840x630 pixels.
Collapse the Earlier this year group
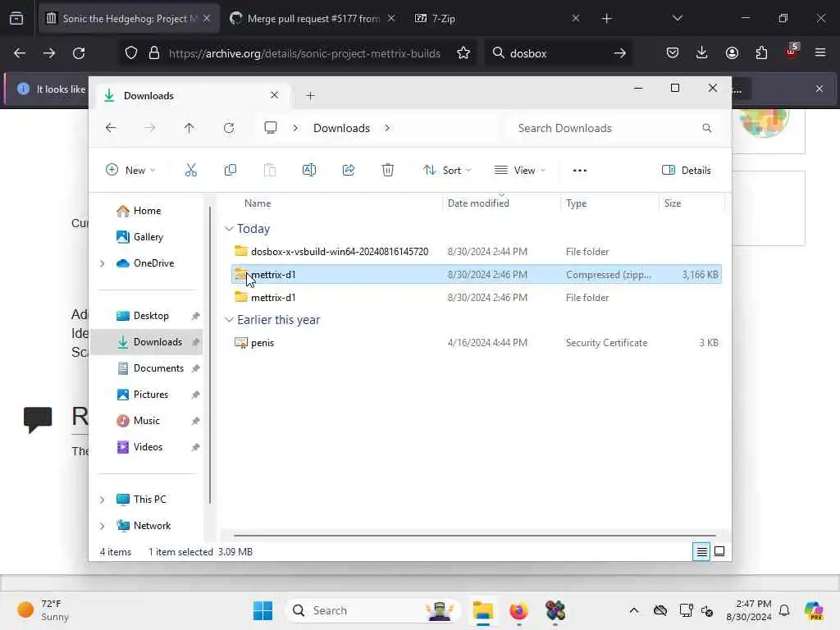coord(229,320)
